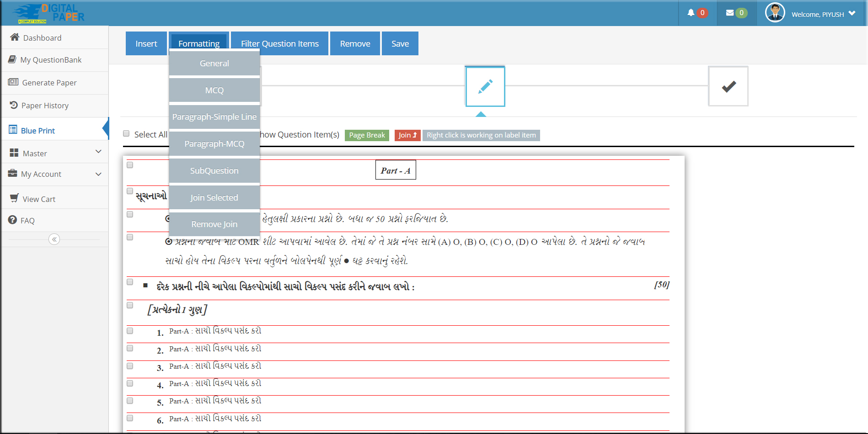Tick the Select All checkbox

point(126,134)
